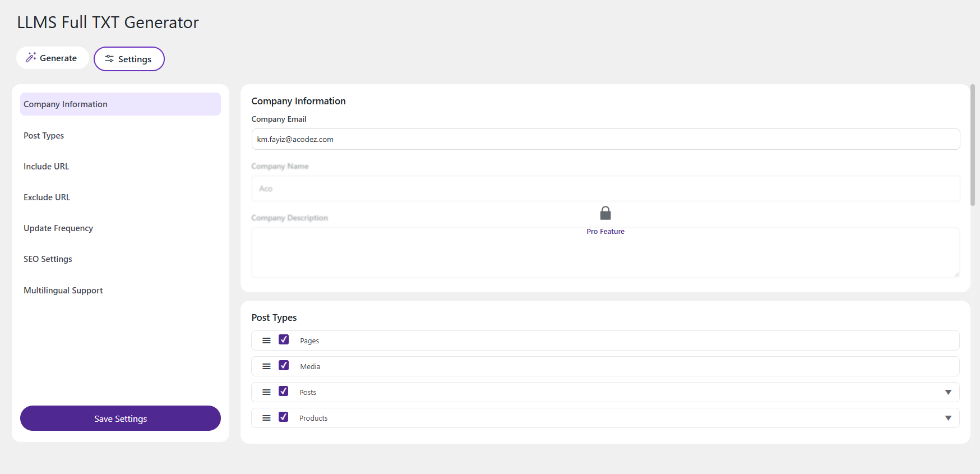This screenshot has height=474, width=980.
Task: Click the Pro Feature lock icon
Action: [x=605, y=213]
